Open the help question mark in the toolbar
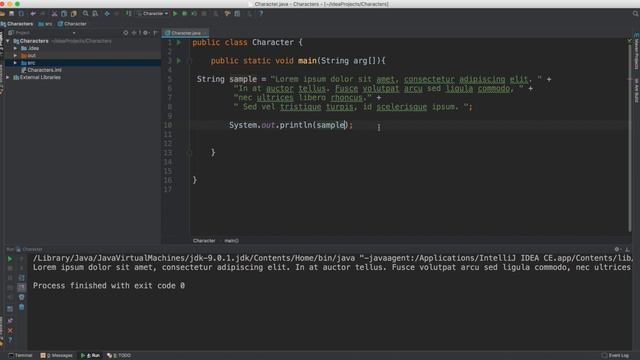640x360 pixels. point(261,13)
